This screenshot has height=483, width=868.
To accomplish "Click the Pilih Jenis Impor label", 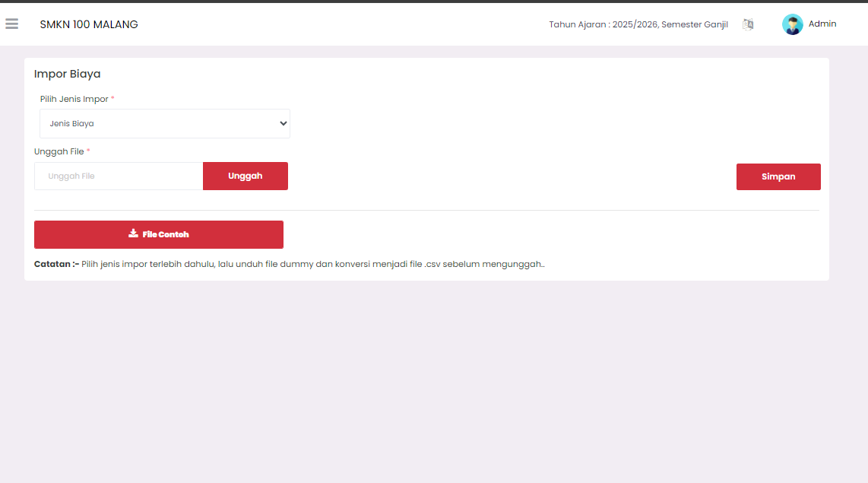I will pos(74,99).
